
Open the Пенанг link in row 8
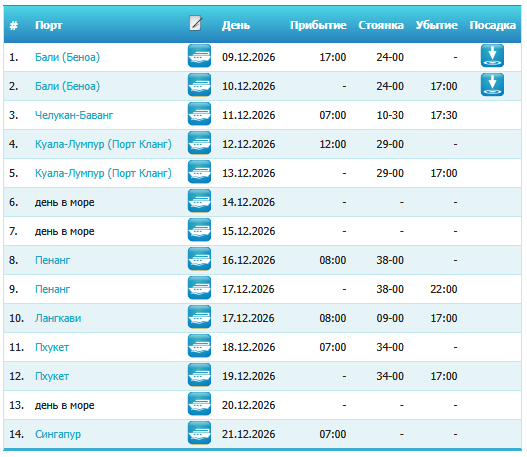pyautogui.click(x=52, y=260)
